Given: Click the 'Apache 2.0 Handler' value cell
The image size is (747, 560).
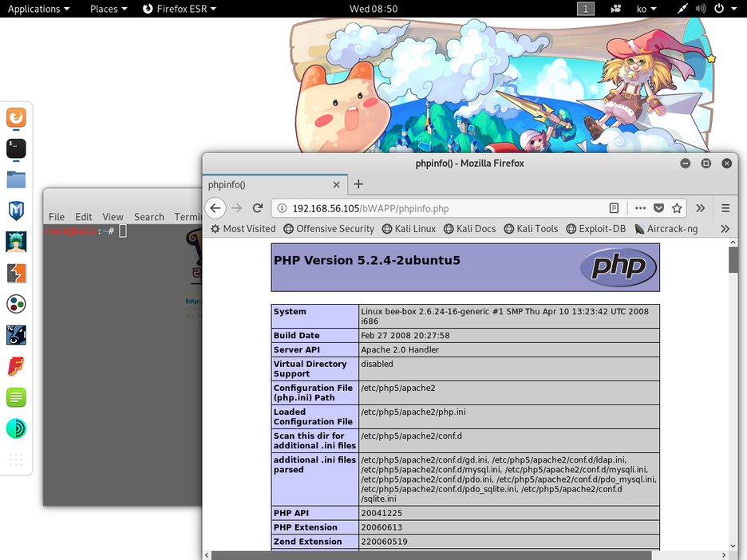Looking at the screenshot, I should point(509,349).
